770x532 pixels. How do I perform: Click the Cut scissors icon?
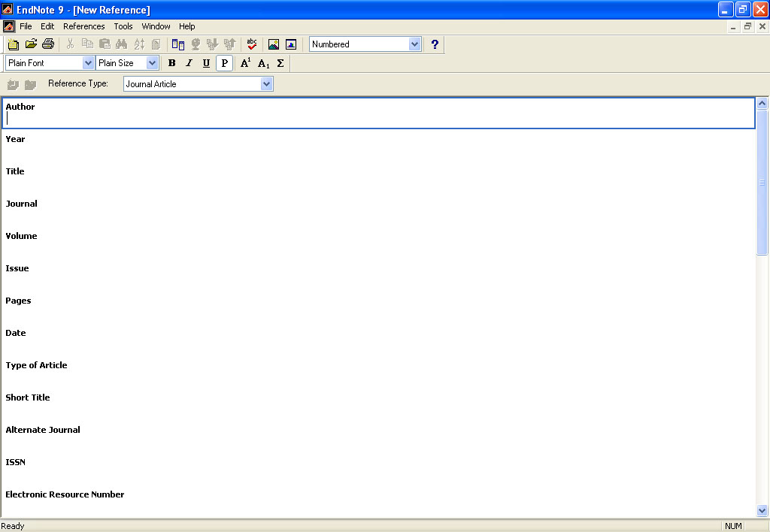70,44
